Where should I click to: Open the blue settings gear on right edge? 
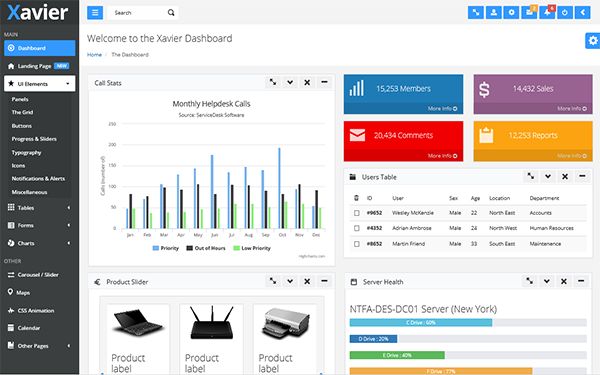pos(593,40)
